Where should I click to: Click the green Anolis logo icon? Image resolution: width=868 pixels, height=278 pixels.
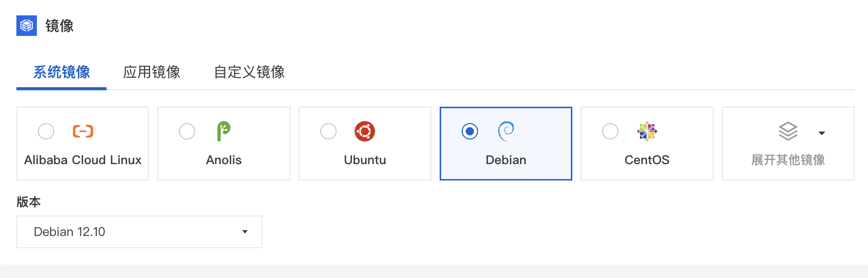pyautogui.click(x=224, y=131)
